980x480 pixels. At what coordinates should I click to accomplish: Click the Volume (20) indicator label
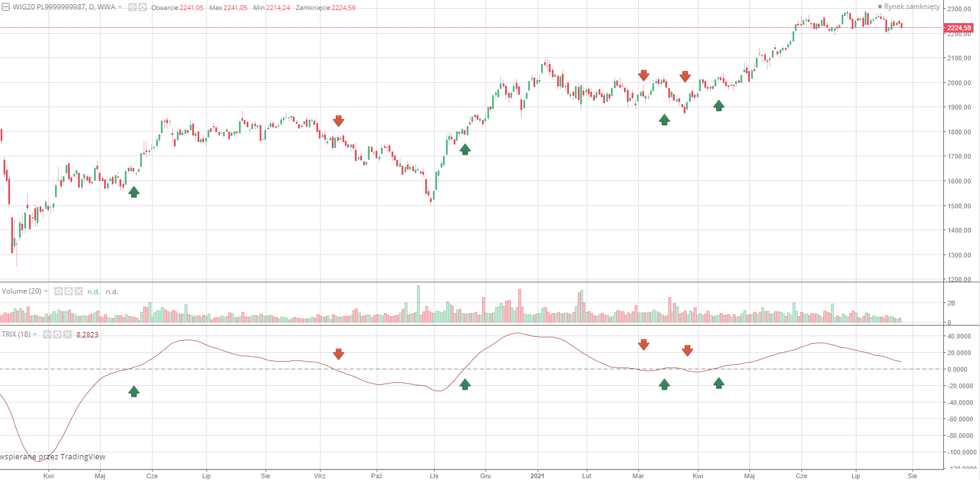pos(21,291)
